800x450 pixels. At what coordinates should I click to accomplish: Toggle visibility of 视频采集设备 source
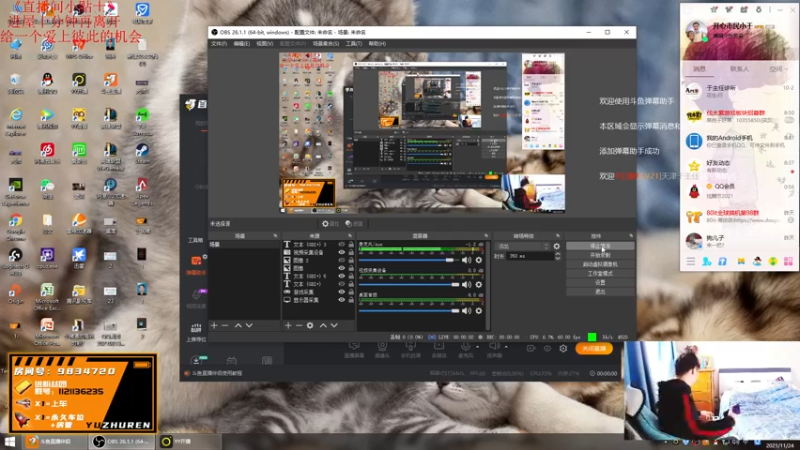point(341,252)
